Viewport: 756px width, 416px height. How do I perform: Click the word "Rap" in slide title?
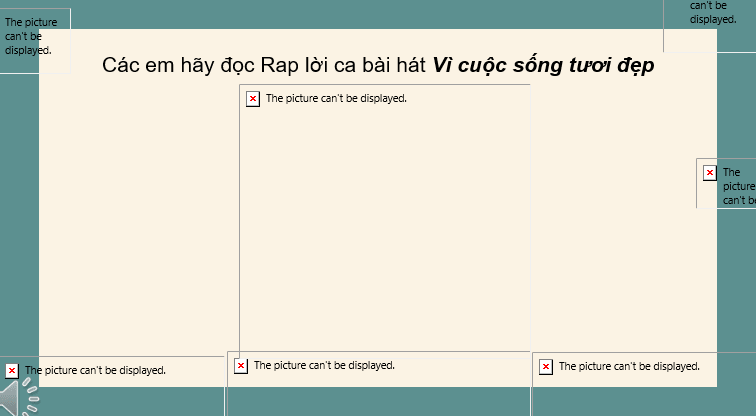tap(281, 66)
